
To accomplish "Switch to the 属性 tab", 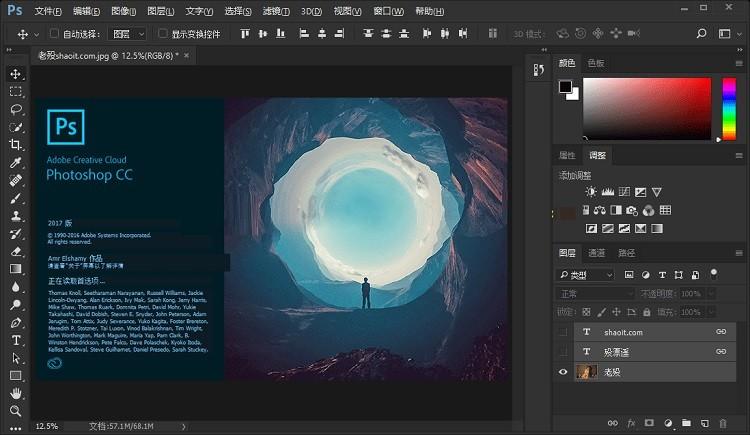I will (567, 156).
